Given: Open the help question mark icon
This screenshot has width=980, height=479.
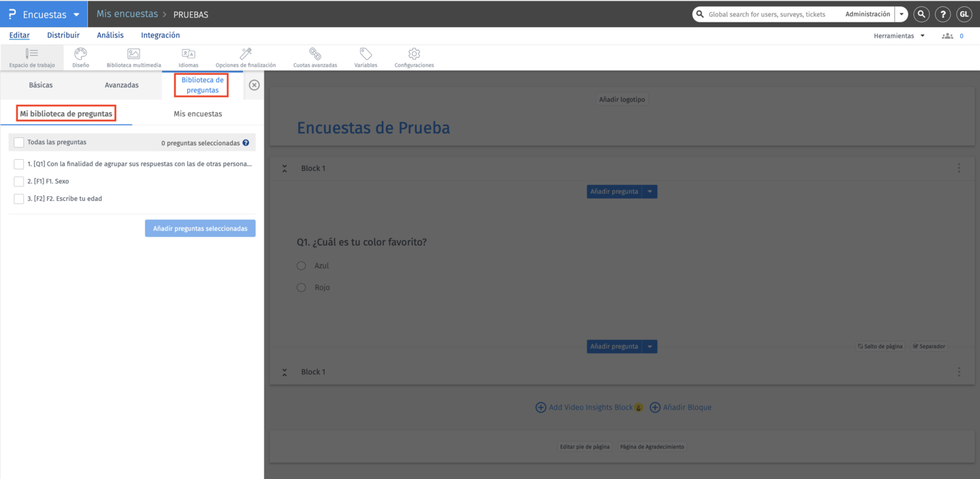Looking at the screenshot, I should 943,14.
